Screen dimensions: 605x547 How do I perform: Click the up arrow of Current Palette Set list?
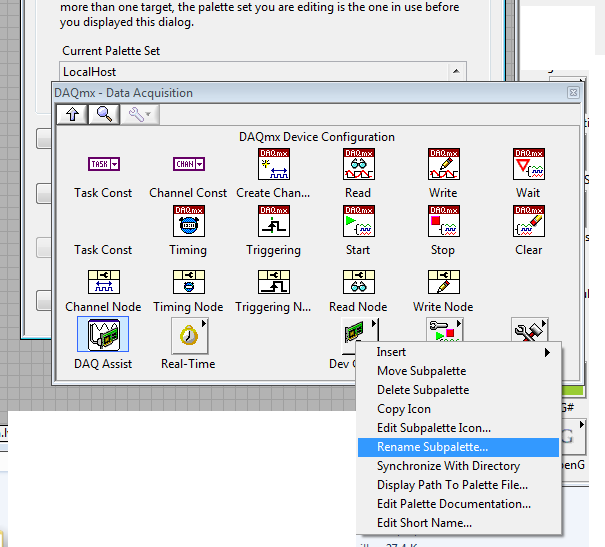click(x=456, y=71)
